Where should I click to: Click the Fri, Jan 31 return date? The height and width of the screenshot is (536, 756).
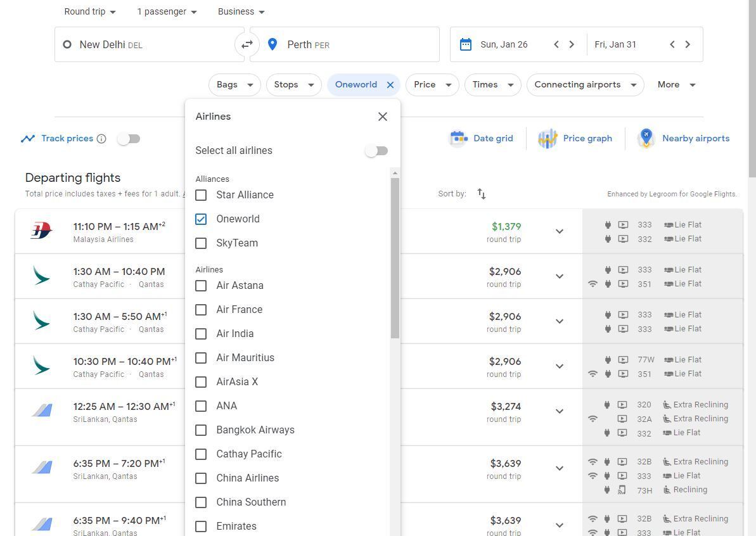615,44
